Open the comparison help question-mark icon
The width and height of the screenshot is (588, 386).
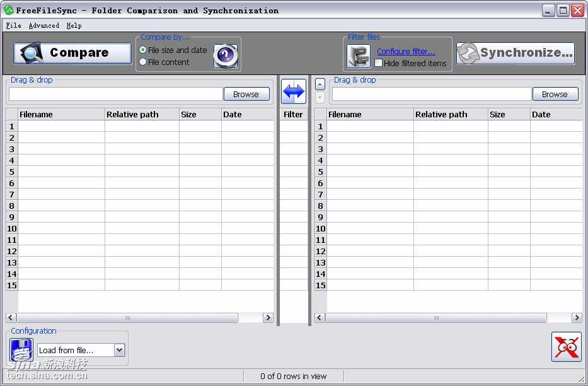pyautogui.click(x=226, y=56)
